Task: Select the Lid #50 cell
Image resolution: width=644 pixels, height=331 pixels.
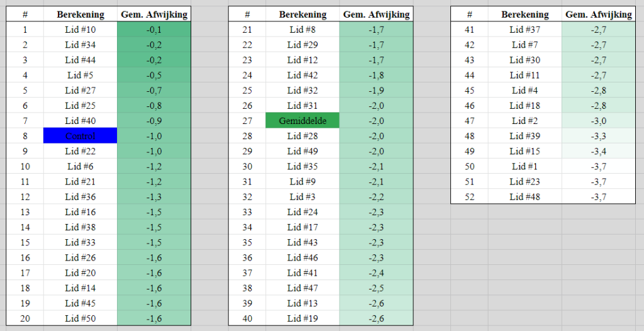Action: 80,318
